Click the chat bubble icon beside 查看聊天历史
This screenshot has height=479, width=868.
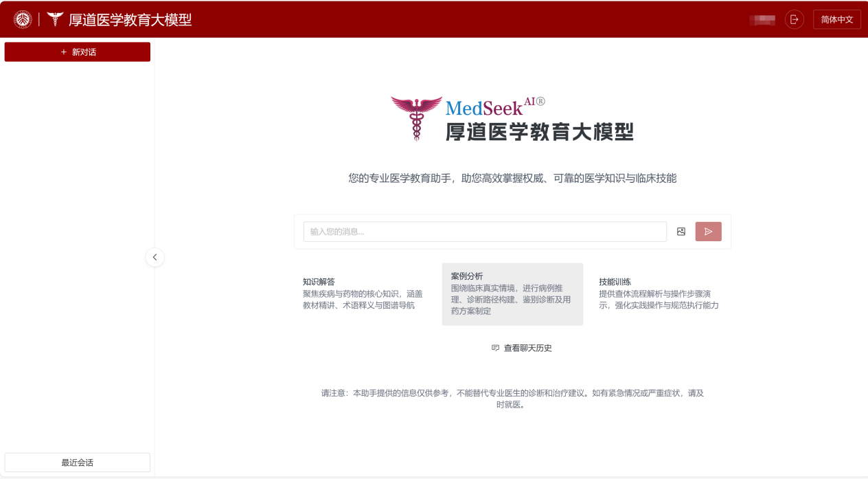[x=495, y=348]
